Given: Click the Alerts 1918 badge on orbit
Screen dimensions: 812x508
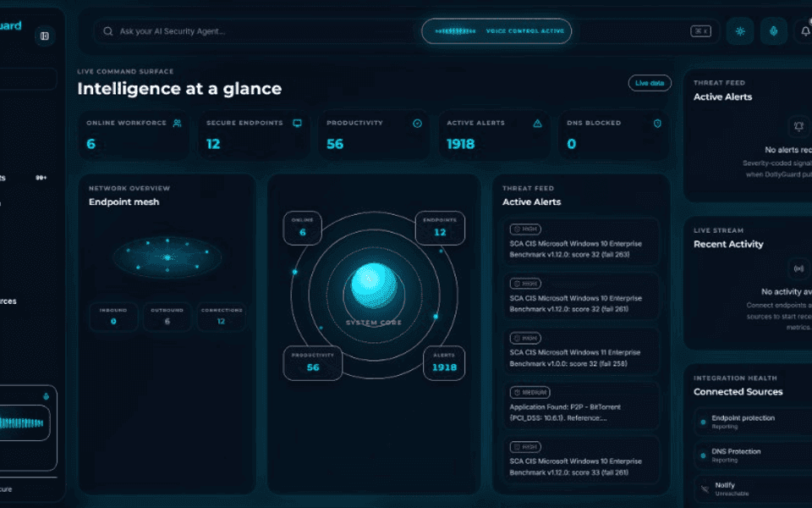Looking at the screenshot, I should coord(444,363).
